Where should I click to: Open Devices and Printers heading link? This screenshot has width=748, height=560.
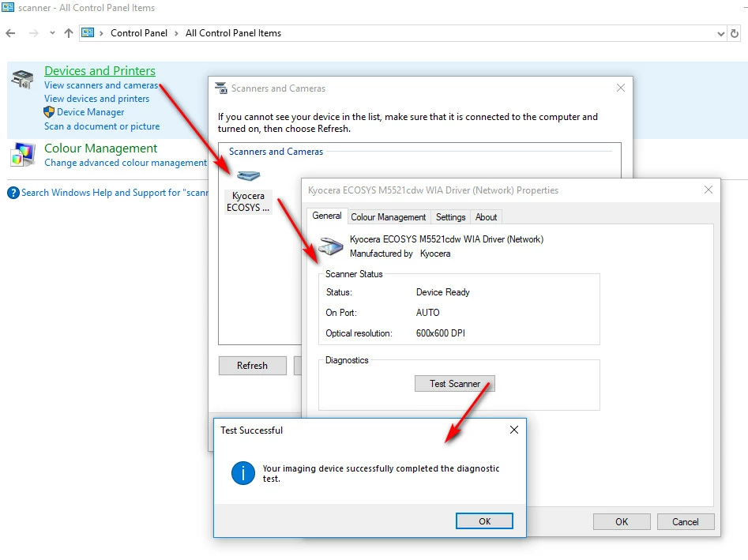tap(100, 70)
